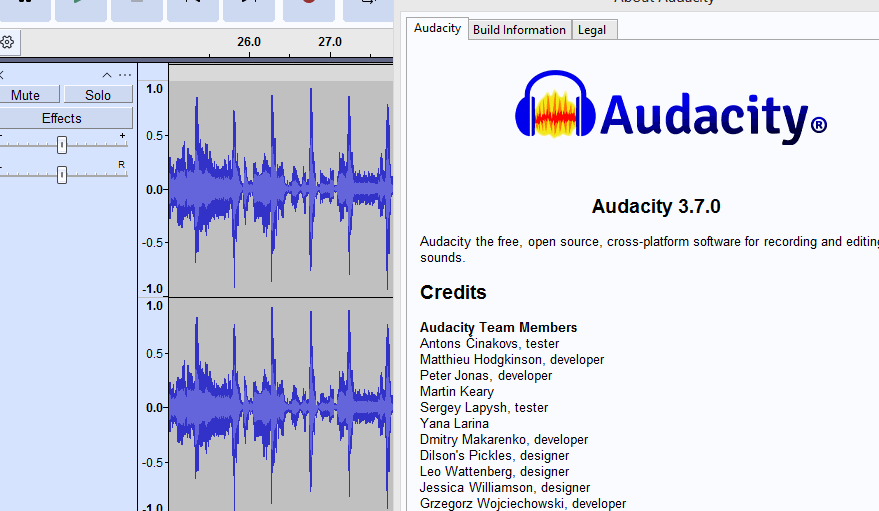
Task: Open the track Effects panel
Action: click(x=64, y=118)
